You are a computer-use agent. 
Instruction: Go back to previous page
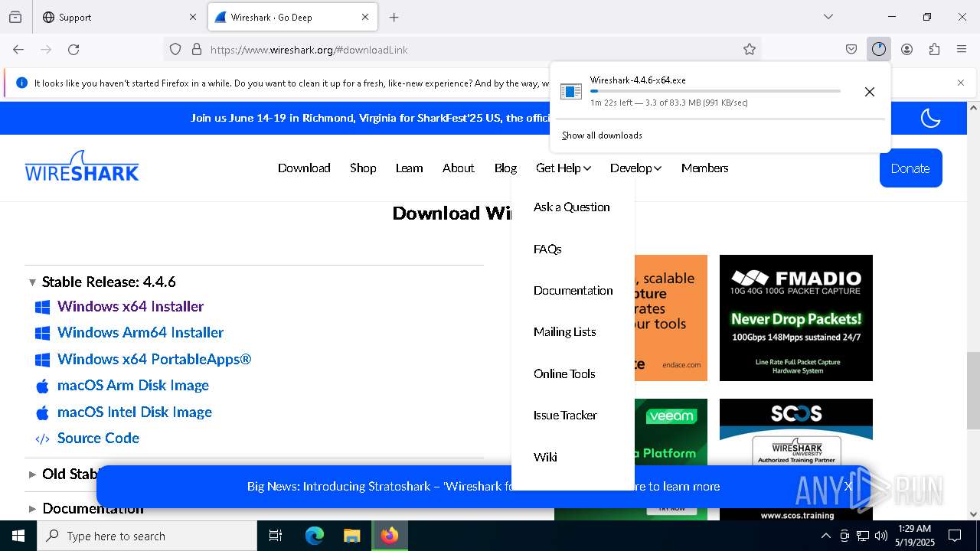[x=18, y=49]
